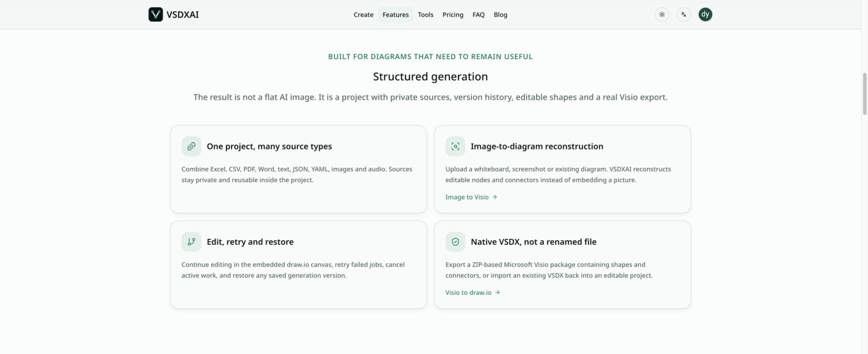Image resolution: width=868 pixels, height=354 pixels.
Task: Open the FAQ nav link
Action: 478,15
